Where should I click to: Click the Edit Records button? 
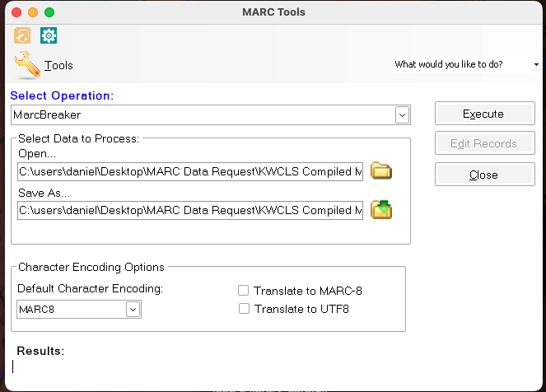(x=485, y=143)
